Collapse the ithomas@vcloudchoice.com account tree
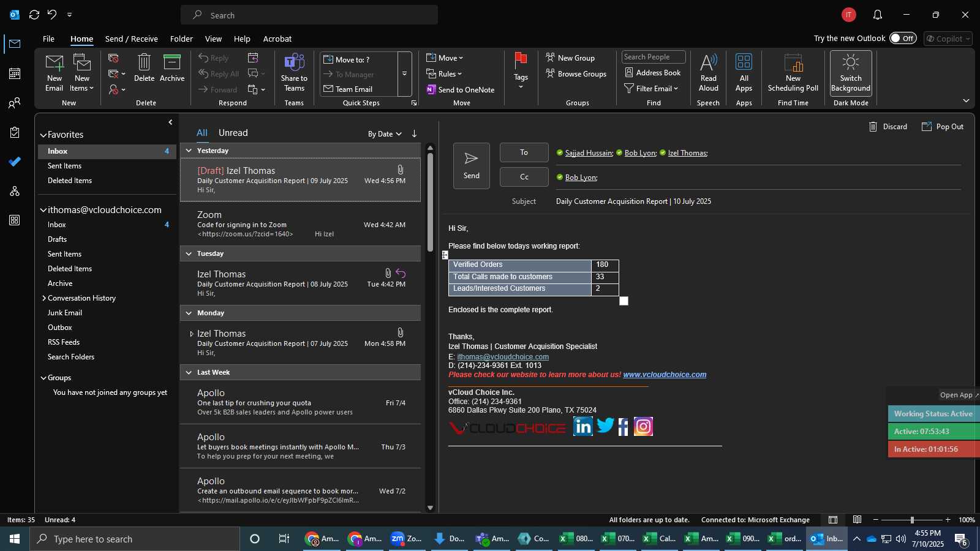 43,210
